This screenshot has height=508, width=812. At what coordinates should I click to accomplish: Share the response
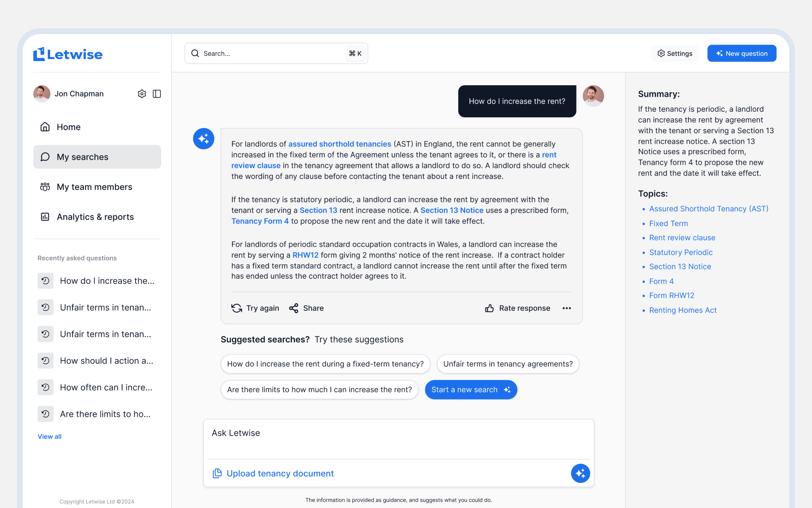pyautogui.click(x=306, y=308)
